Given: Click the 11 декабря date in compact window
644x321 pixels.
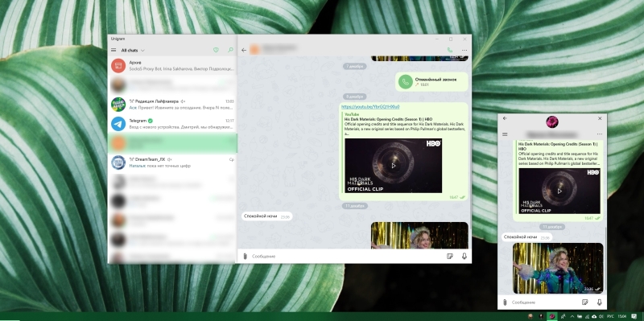Looking at the screenshot, I should [552, 227].
